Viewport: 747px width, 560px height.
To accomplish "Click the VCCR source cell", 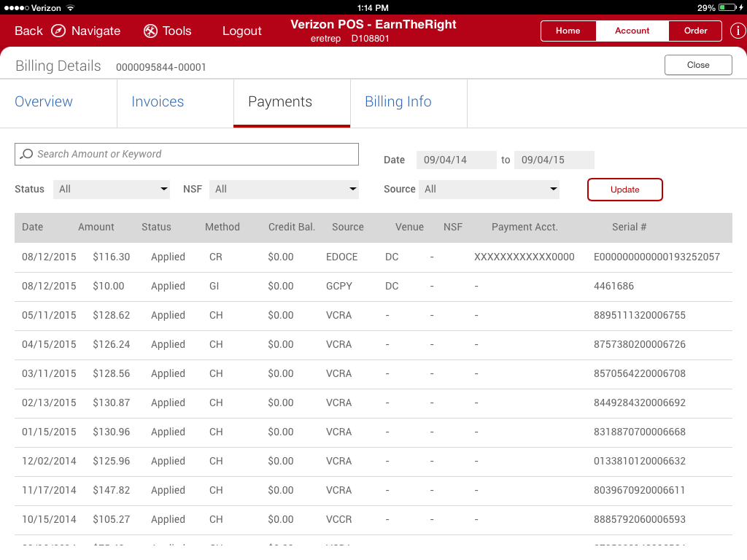I will click(339, 519).
